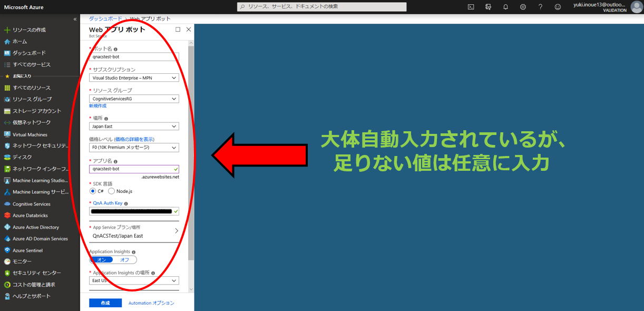Select the Node.js SDK language
Viewport: 644px width, 311px height.
coord(111,191)
